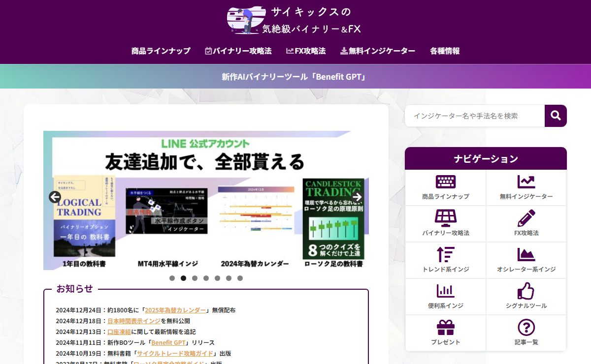Open 無料インジケーター in top menu
This screenshot has width=591, height=364.
pyautogui.click(x=378, y=51)
